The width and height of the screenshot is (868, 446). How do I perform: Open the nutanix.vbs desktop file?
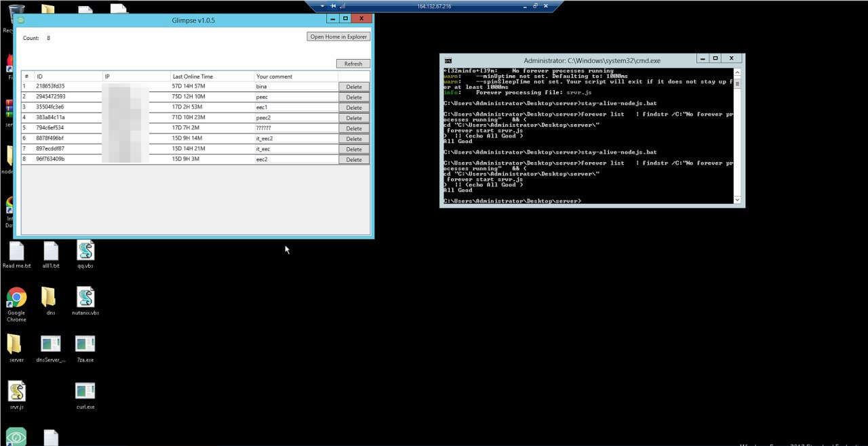[x=85, y=298]
